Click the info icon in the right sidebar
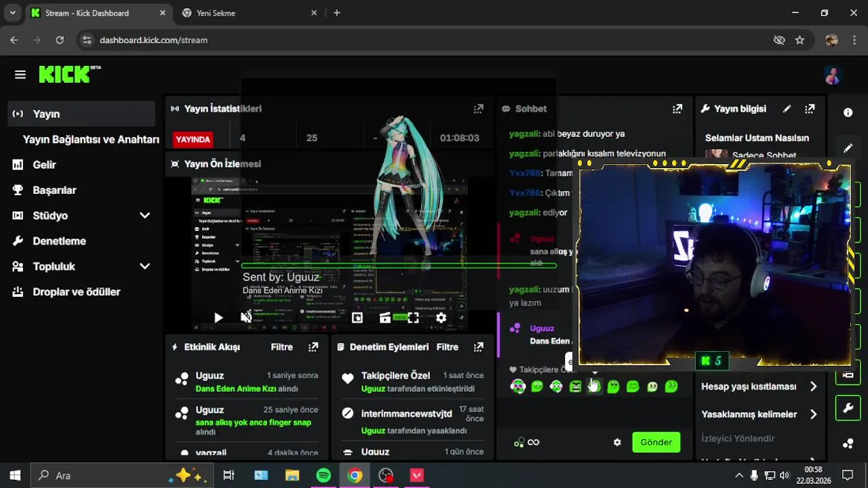This screenshot has height=488, width=868. (x=848, y=113)
